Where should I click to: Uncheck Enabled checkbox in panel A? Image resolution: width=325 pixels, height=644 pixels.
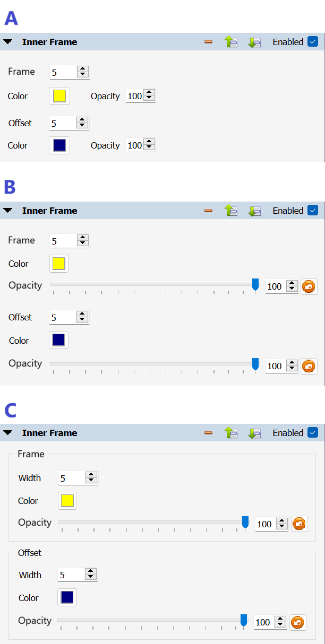click(x=312, y=42)
